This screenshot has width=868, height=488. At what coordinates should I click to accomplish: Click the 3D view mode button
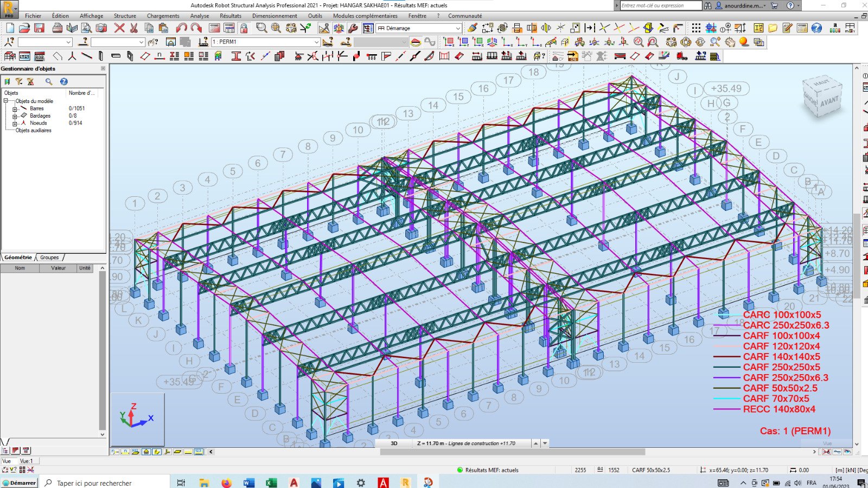pyautogui.click(x=394, y=444)
